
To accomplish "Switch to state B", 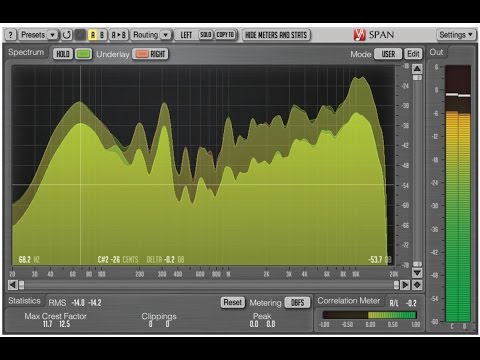I will click(102, 35).
